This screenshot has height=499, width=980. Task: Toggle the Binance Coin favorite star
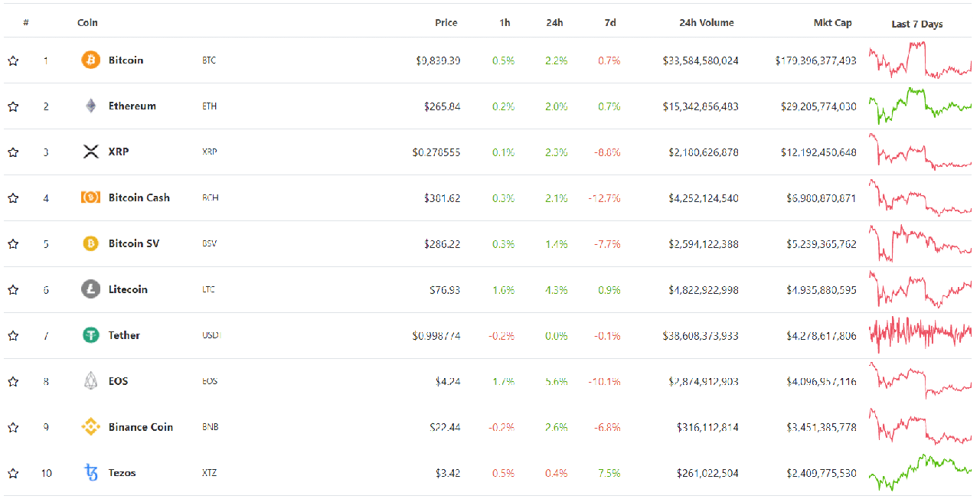point(13,428)
